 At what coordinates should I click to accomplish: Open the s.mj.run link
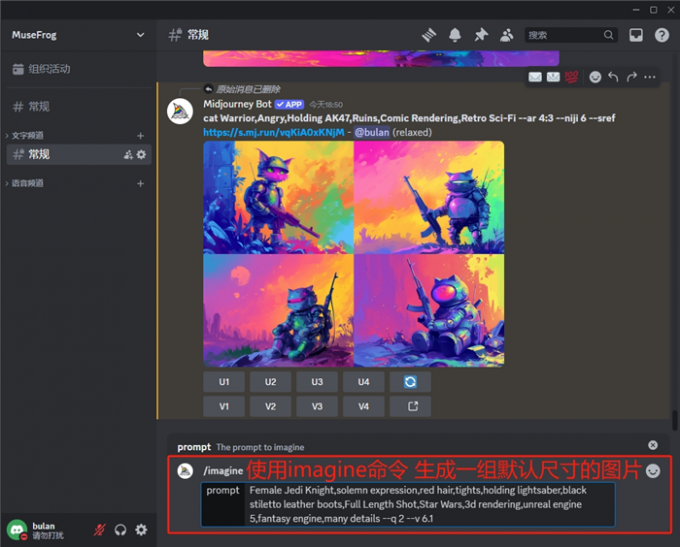click(274, 132)
